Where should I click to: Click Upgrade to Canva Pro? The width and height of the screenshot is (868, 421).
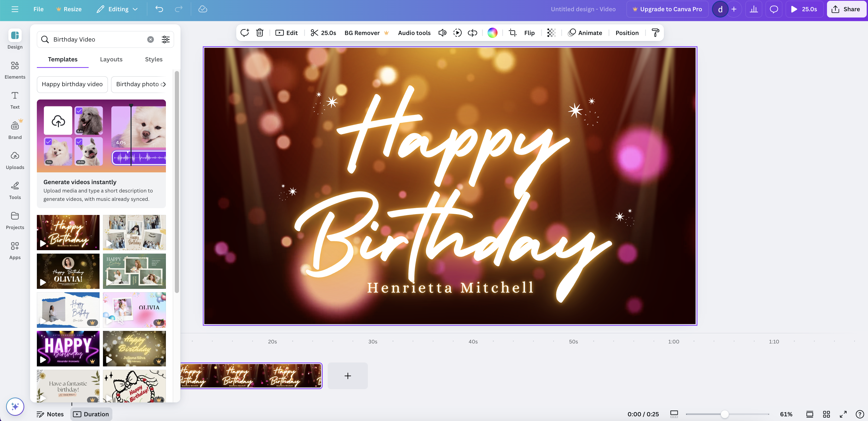click(x=667, y=9)
